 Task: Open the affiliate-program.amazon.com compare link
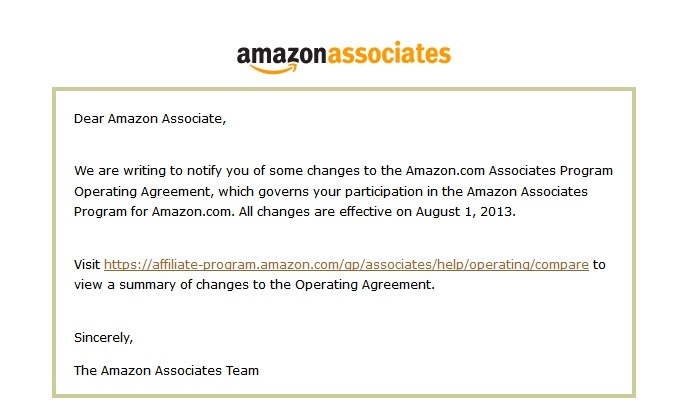pos(346,264)
